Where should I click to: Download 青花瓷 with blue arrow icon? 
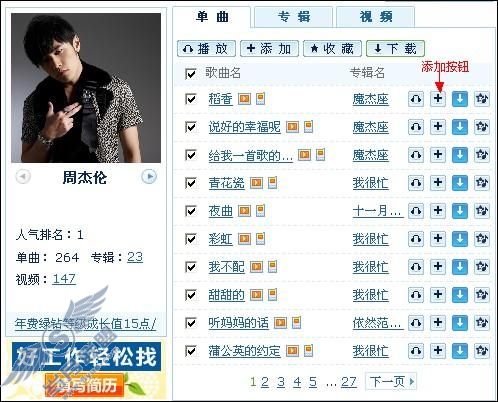coord(460,183)
